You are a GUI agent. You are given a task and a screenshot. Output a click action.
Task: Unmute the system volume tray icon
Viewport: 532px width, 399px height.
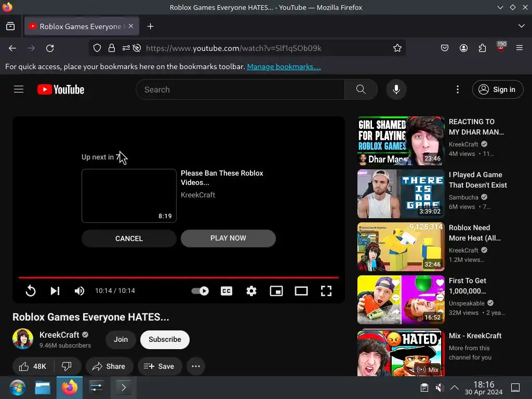440,388
